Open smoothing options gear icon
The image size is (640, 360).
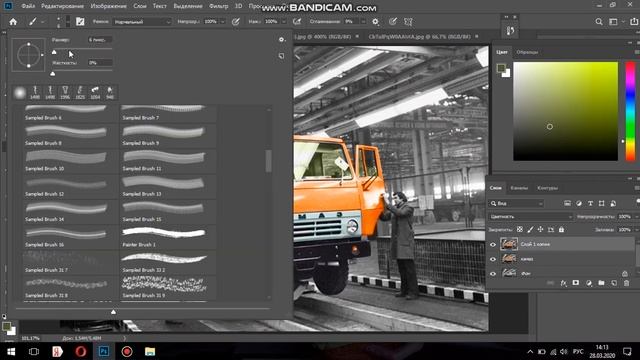(x=376, y=22)
